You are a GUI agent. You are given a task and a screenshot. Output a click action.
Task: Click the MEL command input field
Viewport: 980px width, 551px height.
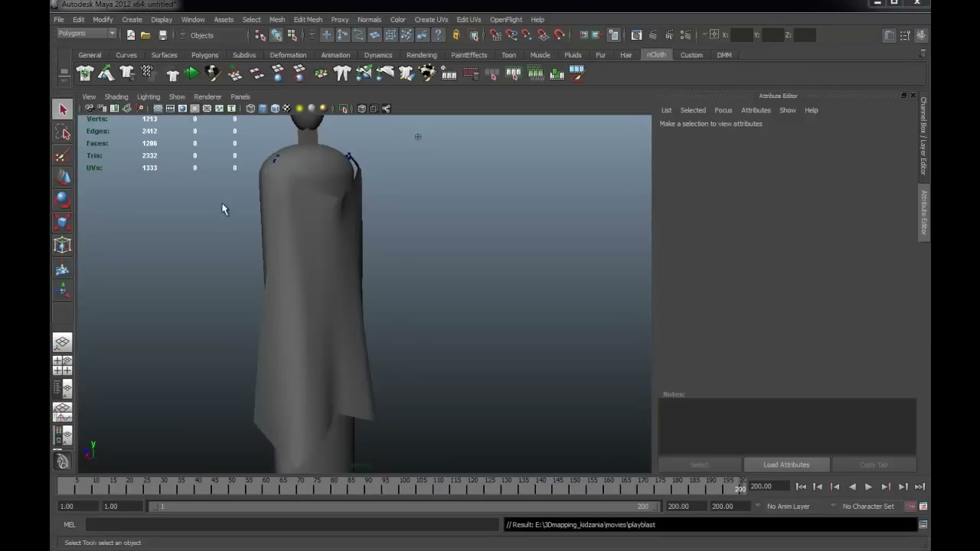tap(292, 525)
